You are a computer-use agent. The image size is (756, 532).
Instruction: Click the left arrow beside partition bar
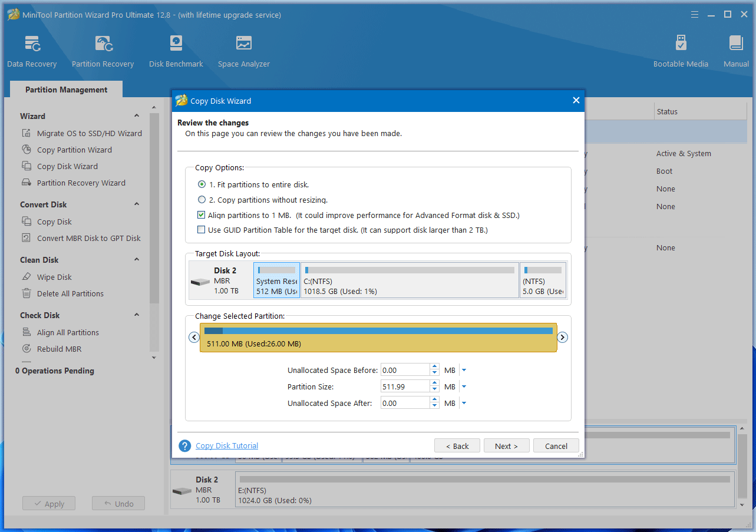[x=193, y=338]
